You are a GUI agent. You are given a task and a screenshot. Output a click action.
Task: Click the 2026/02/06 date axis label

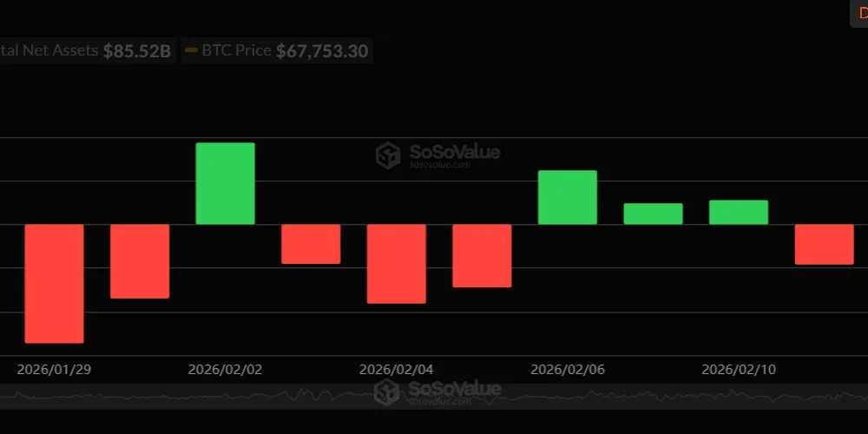pyautogui.click(x=568, y=369)
